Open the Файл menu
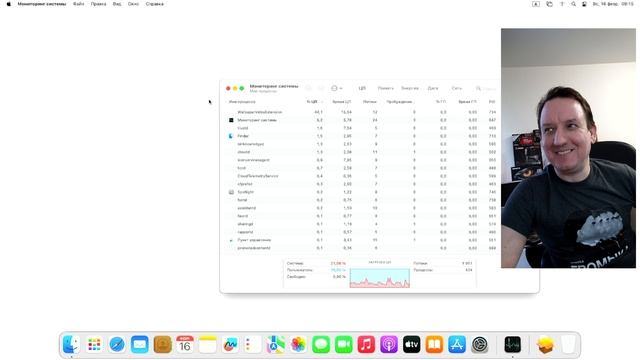Viewport: 640px width, 360px height. point(79,4)
